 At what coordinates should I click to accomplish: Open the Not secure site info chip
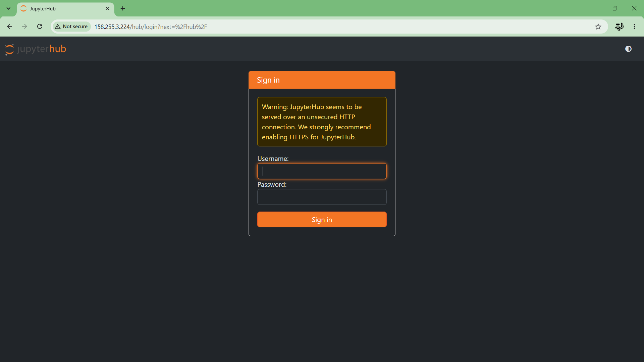click(x=71, y=27)
